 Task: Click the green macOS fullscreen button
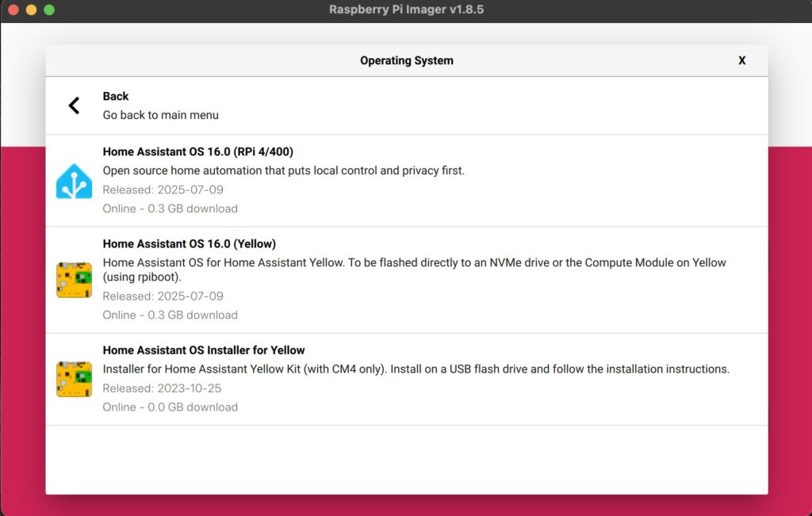click(x=49, y=10)
